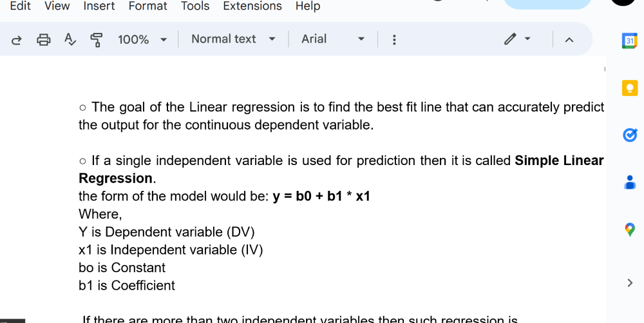Open Contacts from the side panel

[630, 182]
